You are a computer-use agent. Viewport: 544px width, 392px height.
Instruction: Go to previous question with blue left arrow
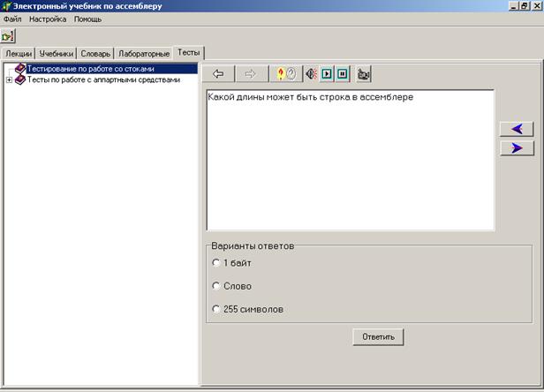click(x=517, y=129)
